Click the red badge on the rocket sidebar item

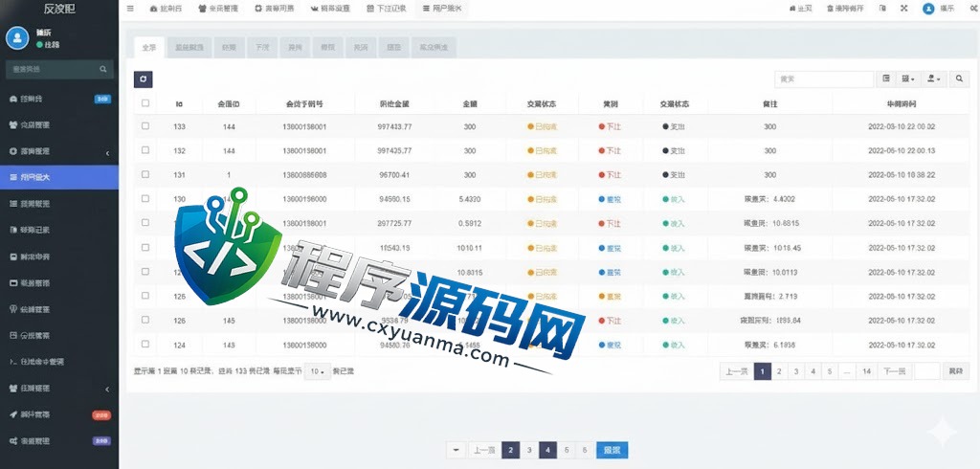(x=101, y=414)
